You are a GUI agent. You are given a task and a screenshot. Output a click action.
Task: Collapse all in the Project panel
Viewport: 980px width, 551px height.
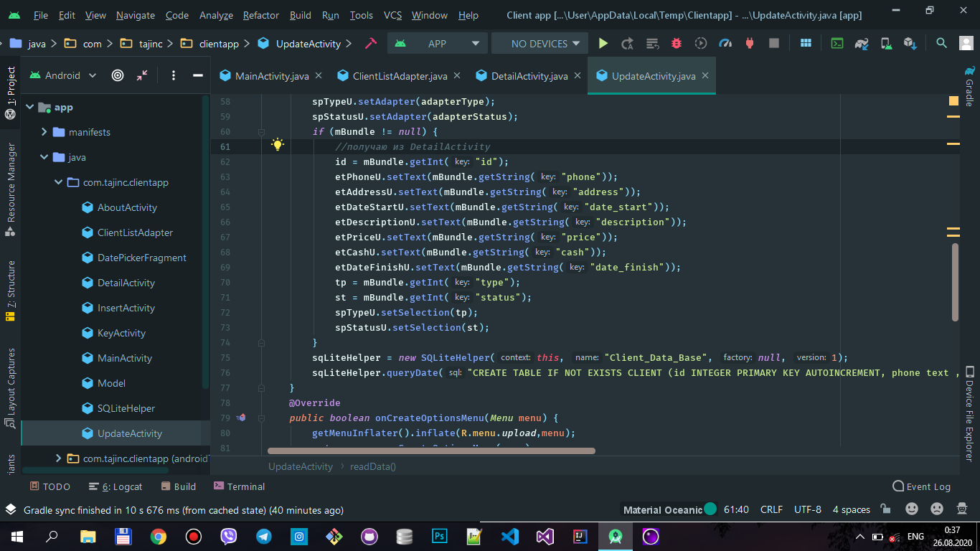142,75
